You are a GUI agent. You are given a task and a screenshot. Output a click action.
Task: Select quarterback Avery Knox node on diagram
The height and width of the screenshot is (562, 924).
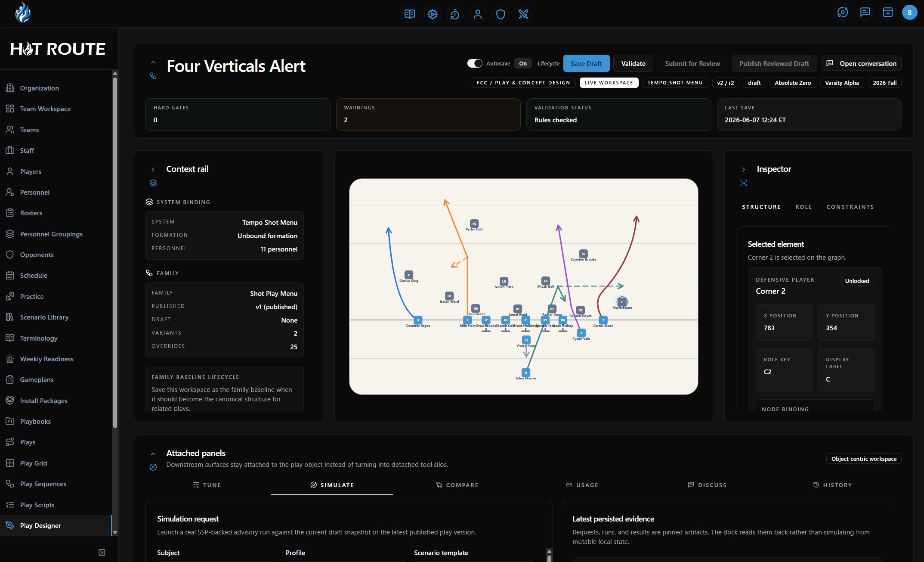click(x=526, y=340)
